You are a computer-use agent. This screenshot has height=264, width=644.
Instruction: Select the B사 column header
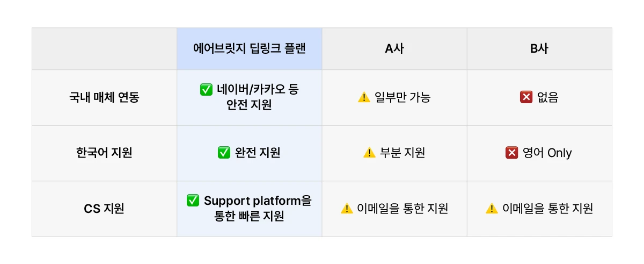539,49
